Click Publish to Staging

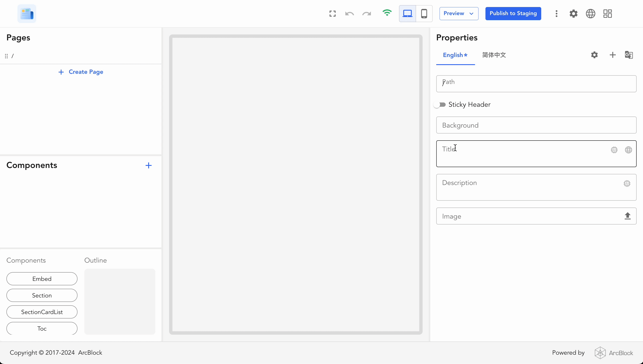tap(513, 13)
